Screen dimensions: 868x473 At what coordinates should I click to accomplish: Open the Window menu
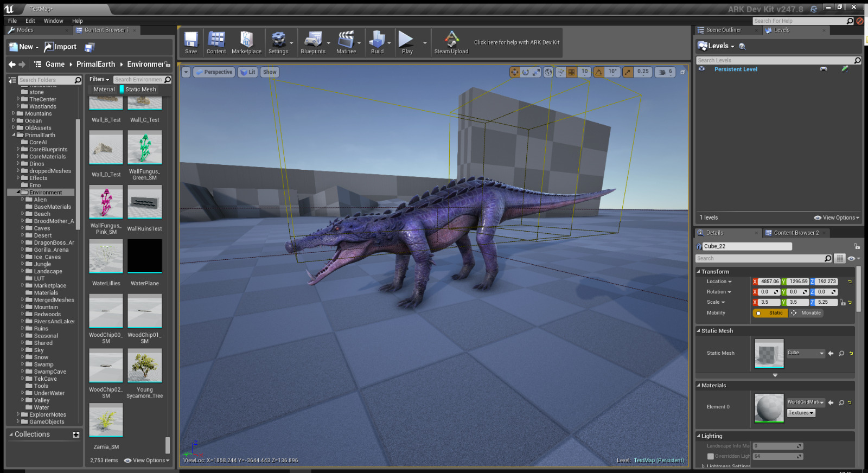click(54, 21)
